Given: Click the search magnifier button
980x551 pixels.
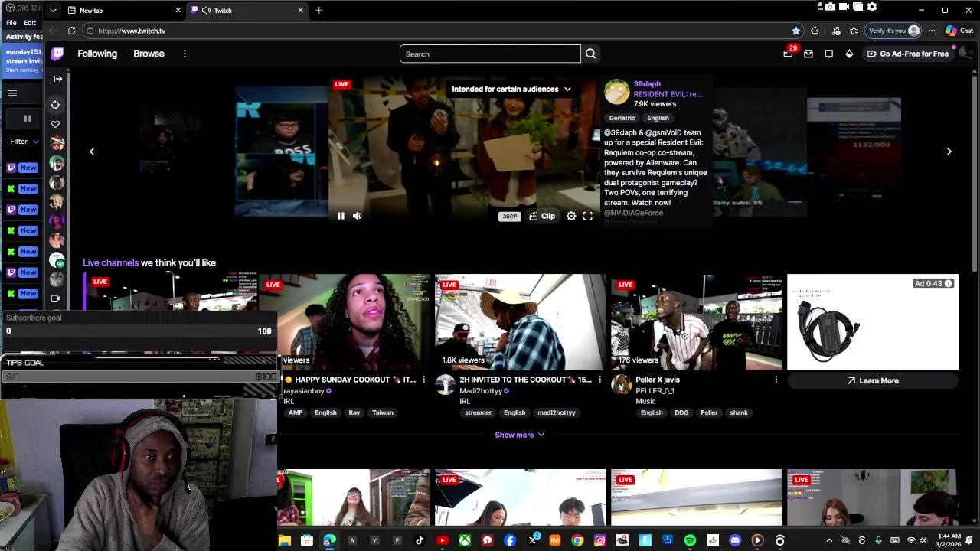Looking at the screenshot, I should [590, 54].
